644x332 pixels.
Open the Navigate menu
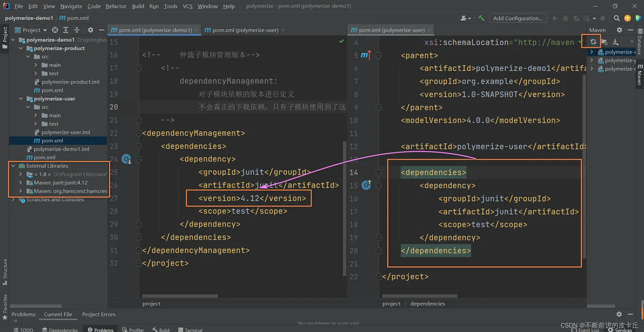71,6
